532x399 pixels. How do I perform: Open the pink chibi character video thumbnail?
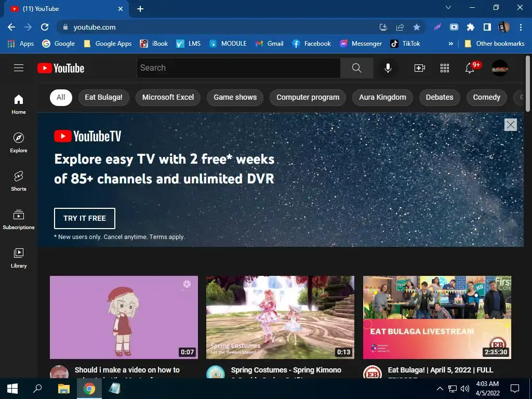pos(124,317)
